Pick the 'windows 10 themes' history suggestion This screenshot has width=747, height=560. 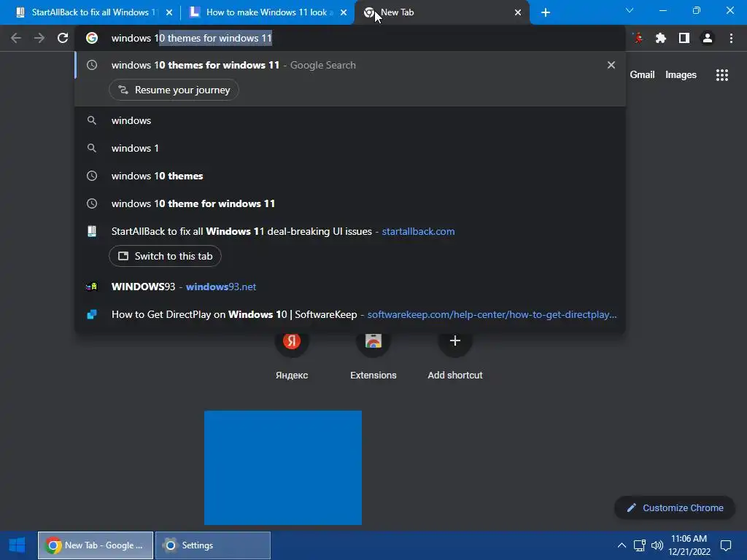click(x=350, y=176)
